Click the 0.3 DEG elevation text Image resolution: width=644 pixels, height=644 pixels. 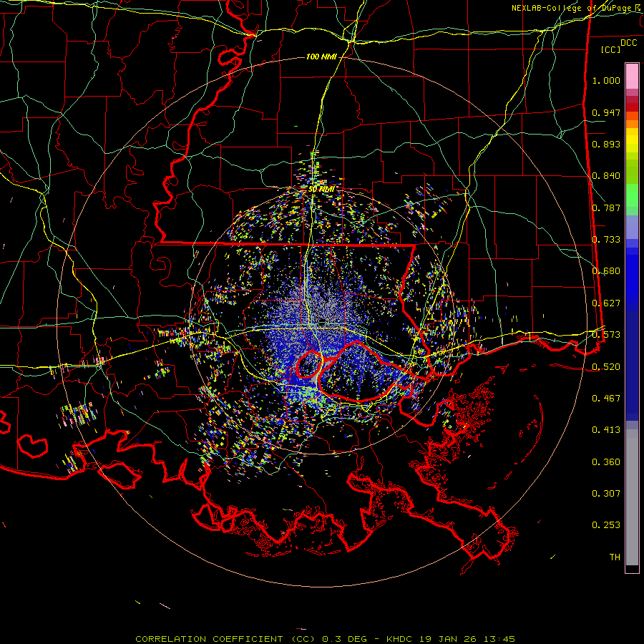tap(346, 639)
